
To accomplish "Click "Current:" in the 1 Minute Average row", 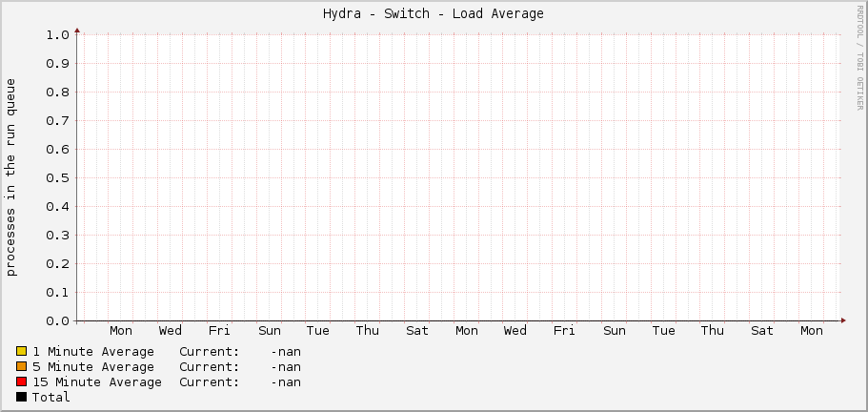I will [210, 352].
